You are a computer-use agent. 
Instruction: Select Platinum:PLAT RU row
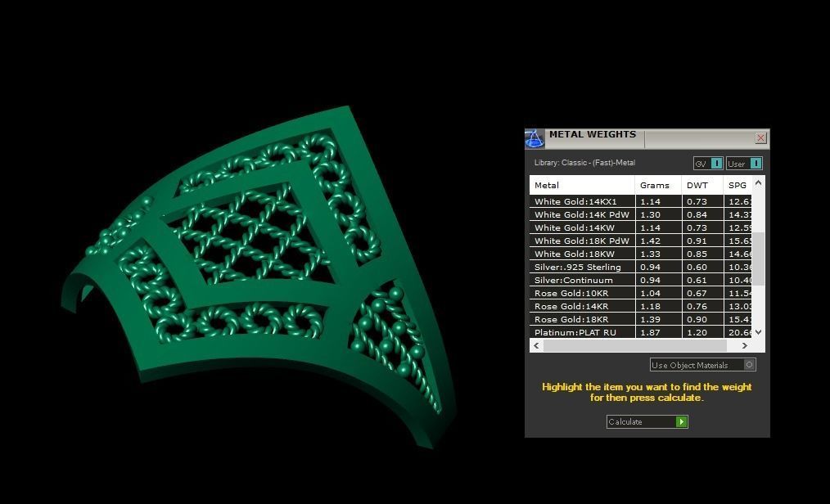[x=640, y=332]
